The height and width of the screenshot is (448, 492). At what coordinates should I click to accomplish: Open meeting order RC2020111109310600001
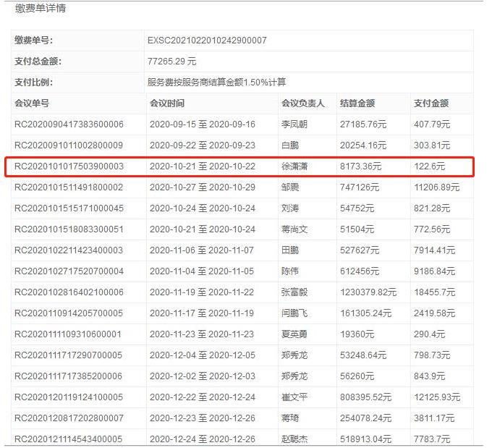pos(69,334)
